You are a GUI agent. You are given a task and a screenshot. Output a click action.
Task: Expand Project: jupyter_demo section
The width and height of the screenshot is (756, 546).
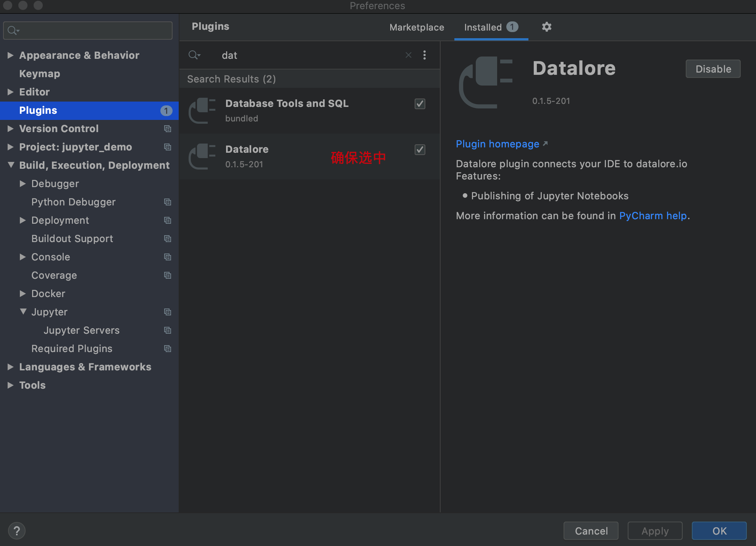(x=10, y=147)
